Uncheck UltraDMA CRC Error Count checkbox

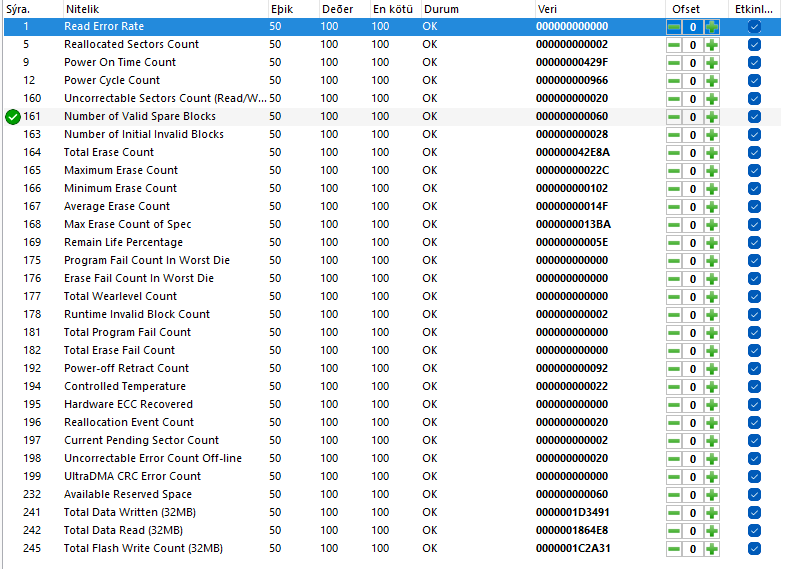click(x=754, y=477)
